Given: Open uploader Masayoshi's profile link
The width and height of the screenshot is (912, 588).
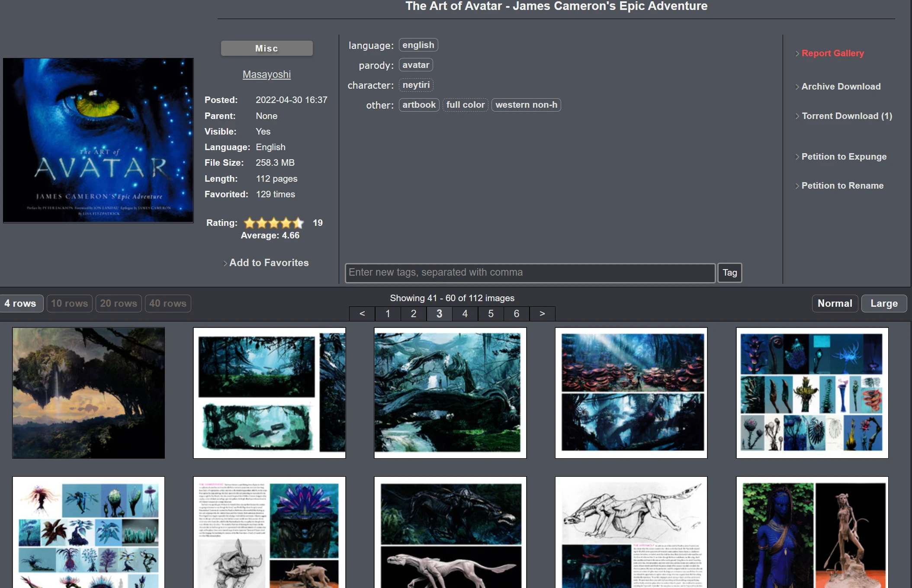Looking at the screenshot, I should pos(267,74).
